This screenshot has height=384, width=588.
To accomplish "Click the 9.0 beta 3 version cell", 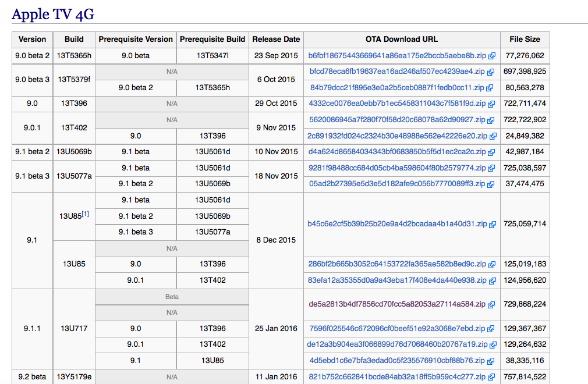I will coord(32,80).
